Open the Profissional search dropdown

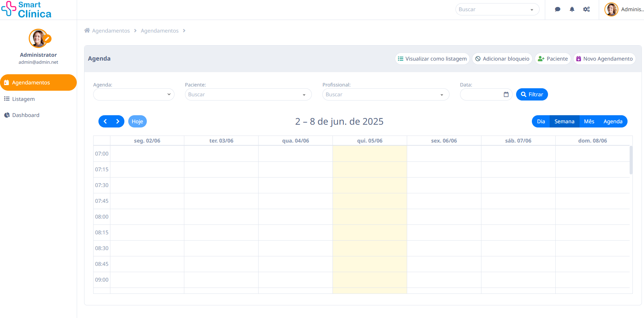tap(385, 95)
